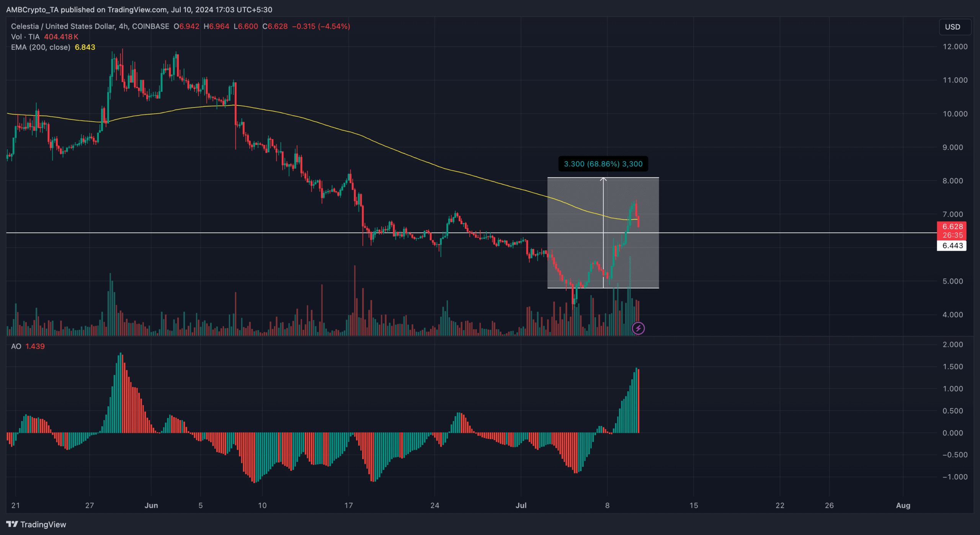Click the AO indicator label
This screenshot has width=980, height=535.
(16, 346)
